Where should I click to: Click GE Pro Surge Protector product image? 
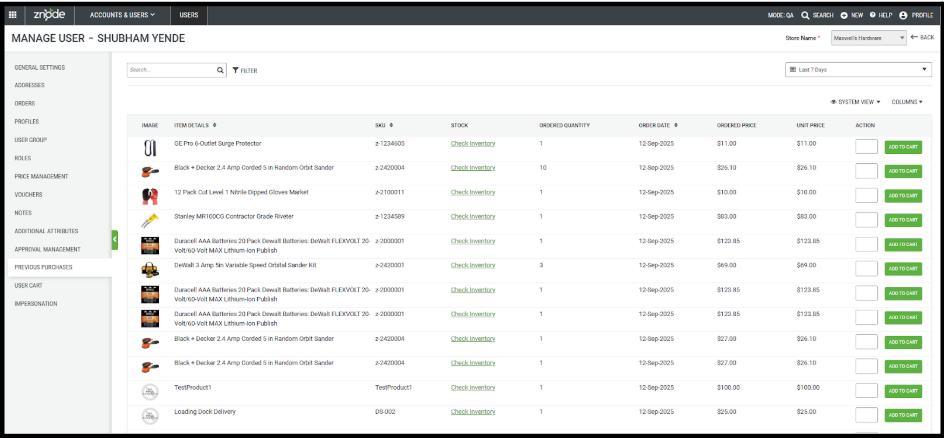[149, 148]
